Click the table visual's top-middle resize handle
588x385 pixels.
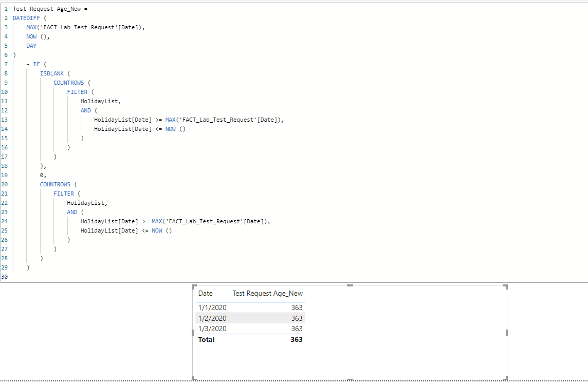tap(350, 285)
